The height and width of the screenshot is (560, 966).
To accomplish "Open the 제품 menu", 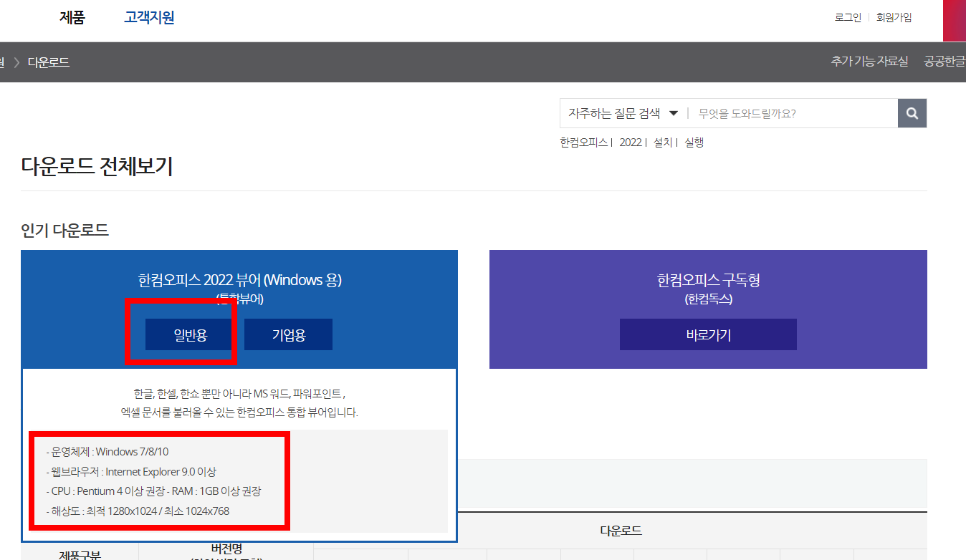I will pos(72,16).
